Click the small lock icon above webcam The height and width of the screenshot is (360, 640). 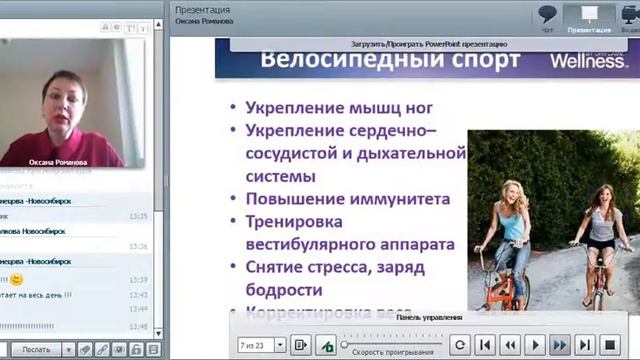pos(105,27)
